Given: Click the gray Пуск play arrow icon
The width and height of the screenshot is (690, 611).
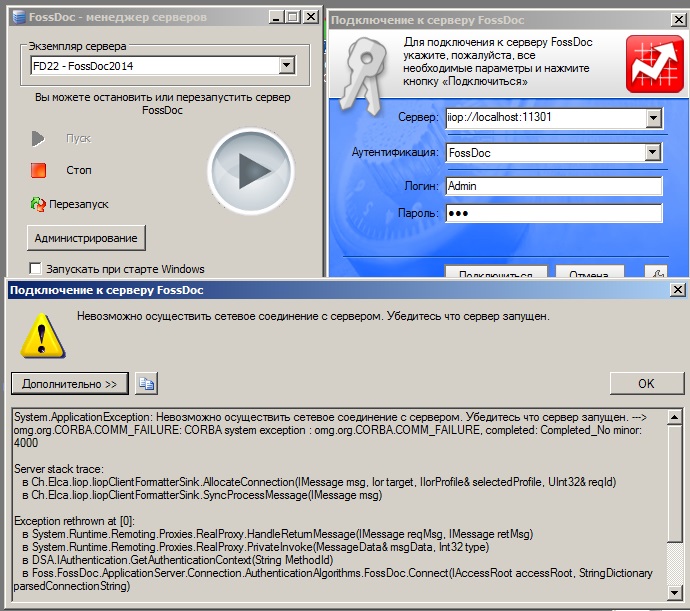Looking at the screenshot, I should tap(38, 139).
